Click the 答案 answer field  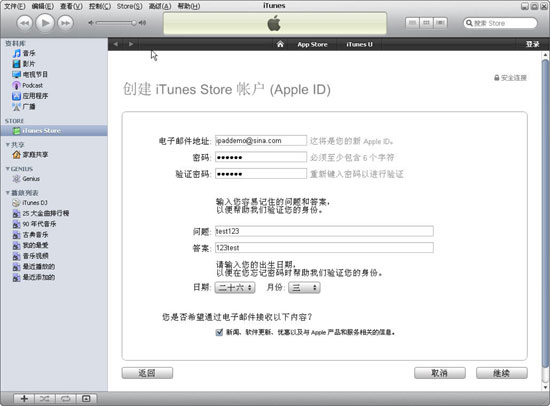[x=324, y=247]
